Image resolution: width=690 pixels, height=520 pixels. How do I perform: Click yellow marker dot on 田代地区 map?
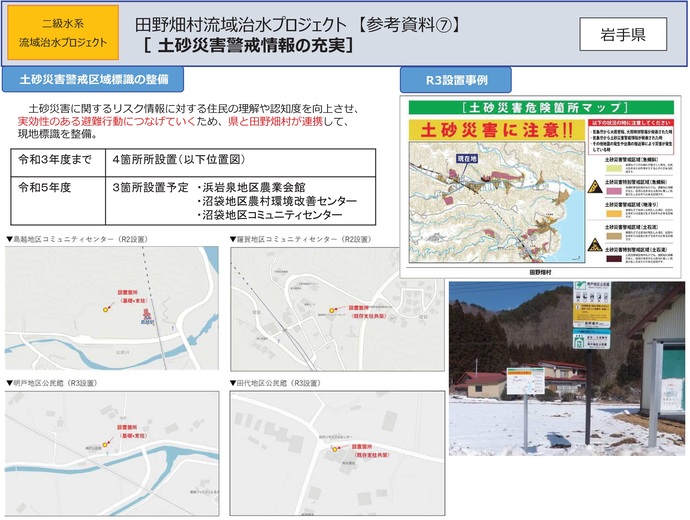(335, 449)
